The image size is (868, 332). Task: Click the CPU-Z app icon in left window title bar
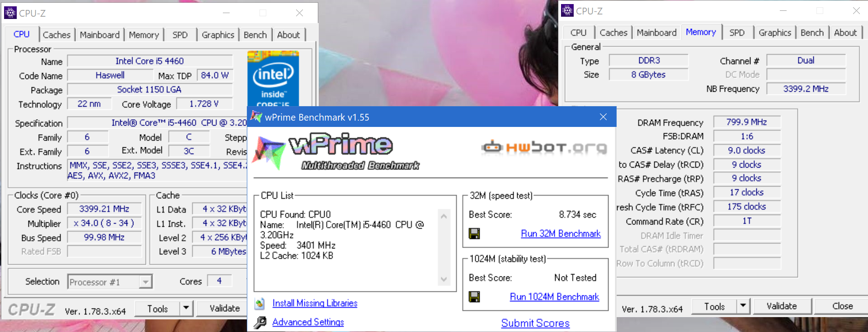10,13
